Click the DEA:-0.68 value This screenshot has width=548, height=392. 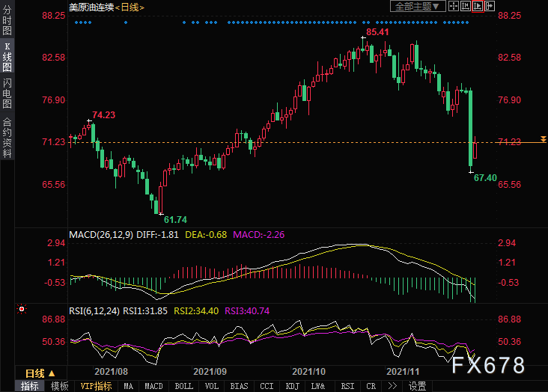pyautogui.click(x=206, y=234)
